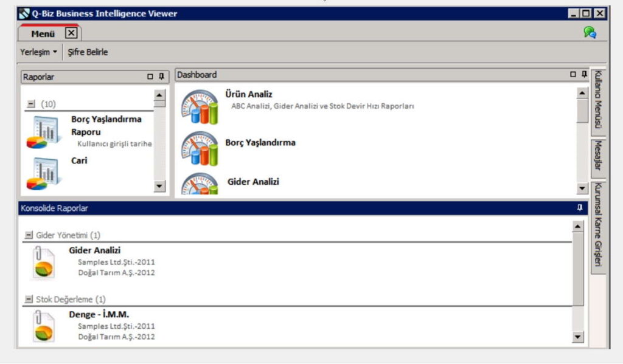Collapse the (10) reports group
Image resolution: width=623 pixels, height=364 pixels.
point(30,105)
